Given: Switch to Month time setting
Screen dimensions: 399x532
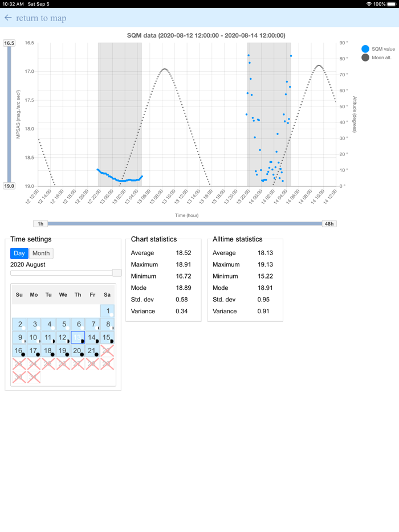Looking at the screenshot, I should tap(41, 253).
